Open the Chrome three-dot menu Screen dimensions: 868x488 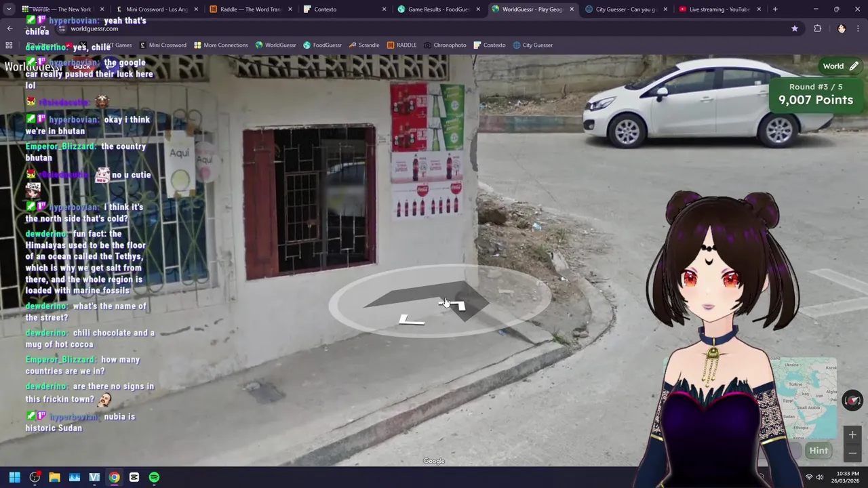(x=859, y=28)
